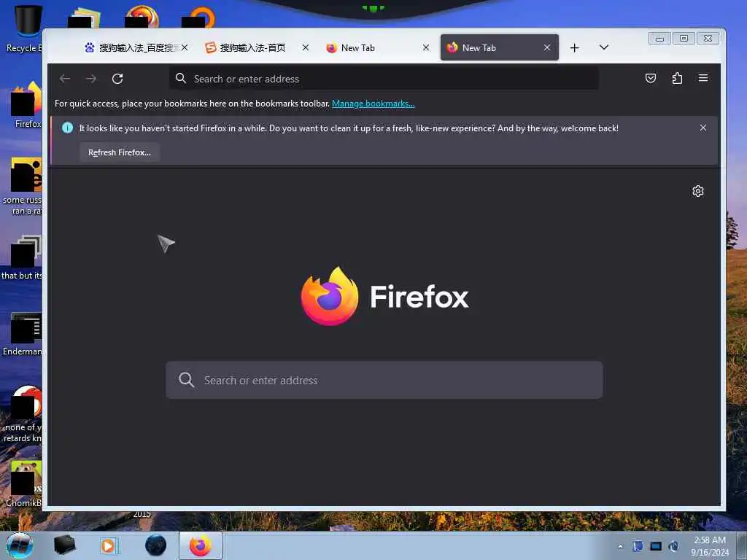
Task: Select the ChomikBox desktop icon
Action: 25,483
